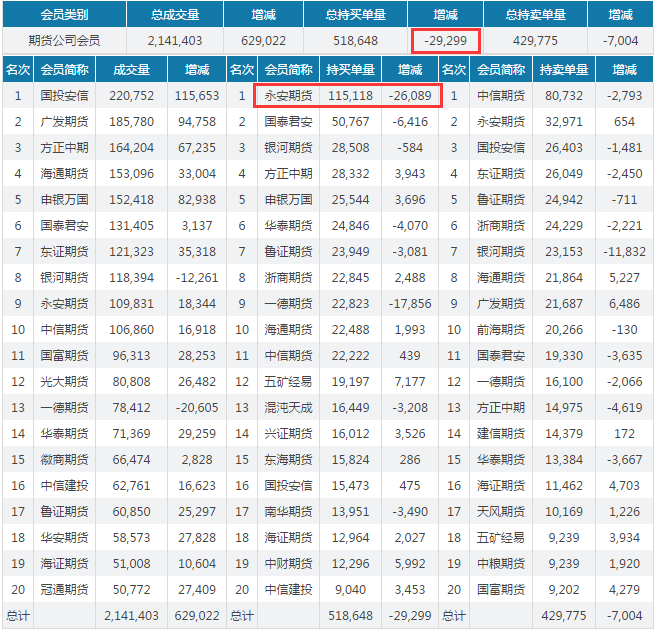
Task: Select 华泰期货 in the long position ranking
Action: tap(288, 225)
